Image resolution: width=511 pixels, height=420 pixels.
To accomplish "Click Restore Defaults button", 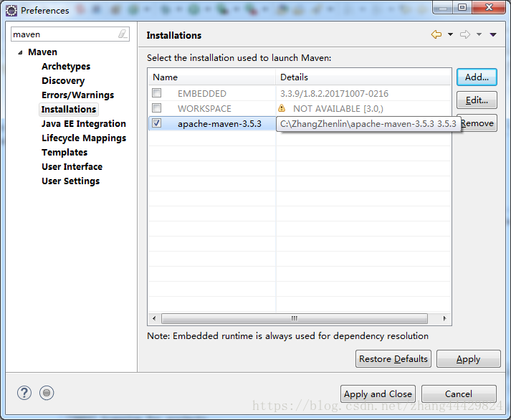I will 393,359.
